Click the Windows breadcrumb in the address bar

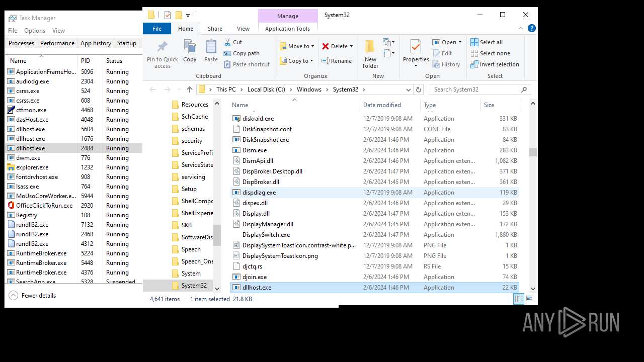pos(309,89)
